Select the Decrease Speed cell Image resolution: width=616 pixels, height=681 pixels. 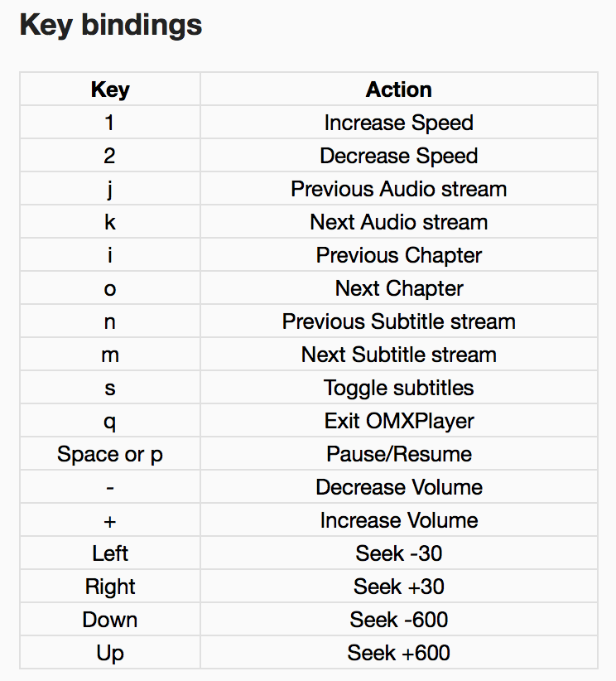pyautogui.click(x=398, y=156)
